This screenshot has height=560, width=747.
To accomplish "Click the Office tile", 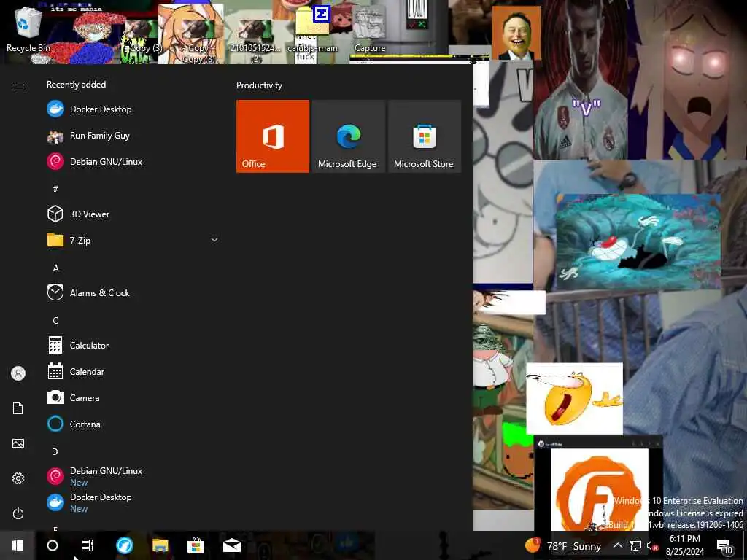I will (x=273, y=136).
